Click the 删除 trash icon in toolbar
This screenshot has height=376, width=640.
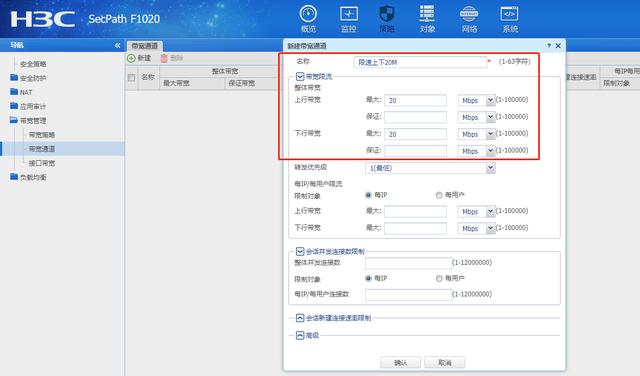[164, 58]
